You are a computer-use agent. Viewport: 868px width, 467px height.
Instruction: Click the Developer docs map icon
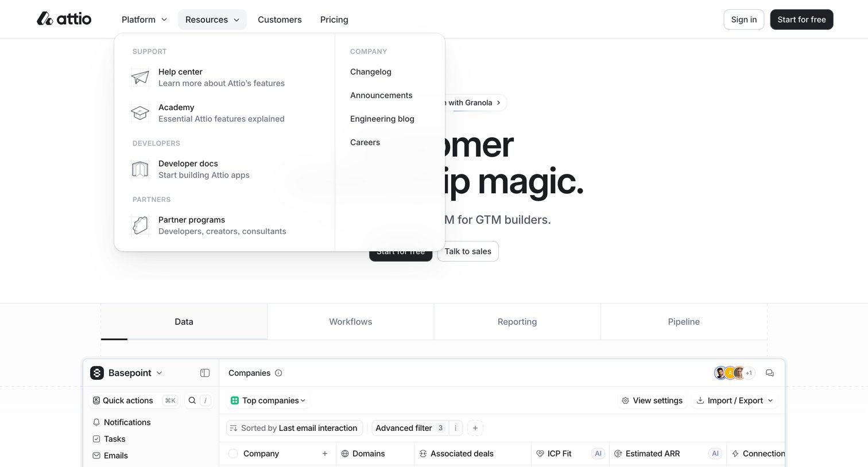tap(140, 169)
